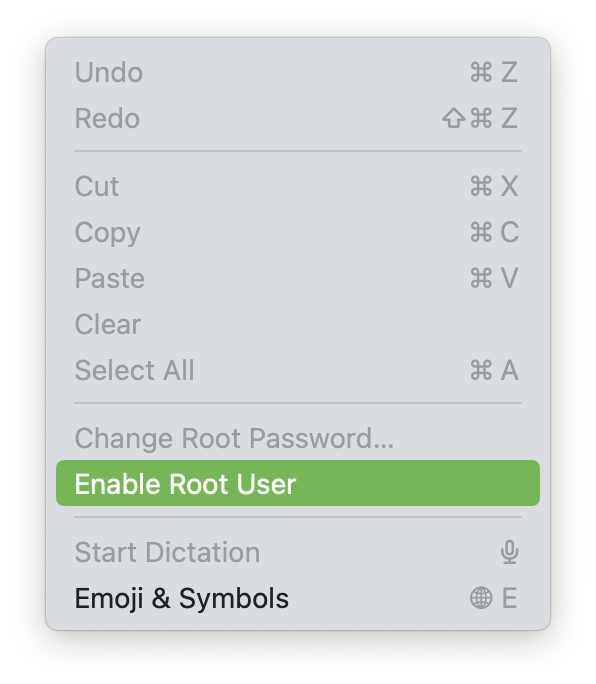Choose Copy from the context menu
This screenshot has width=596, height=684.
[298, 232]
